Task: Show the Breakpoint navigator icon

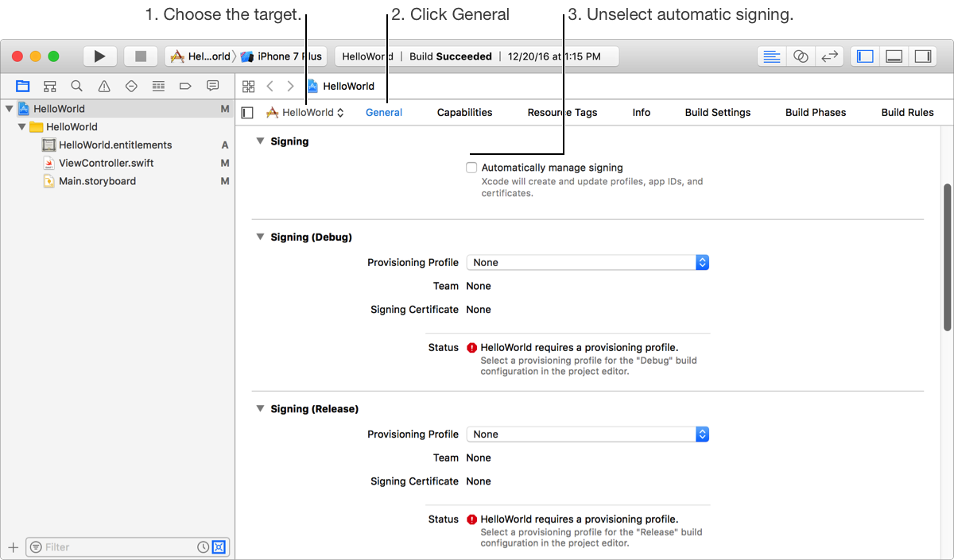Action: (x=185, y=86)
